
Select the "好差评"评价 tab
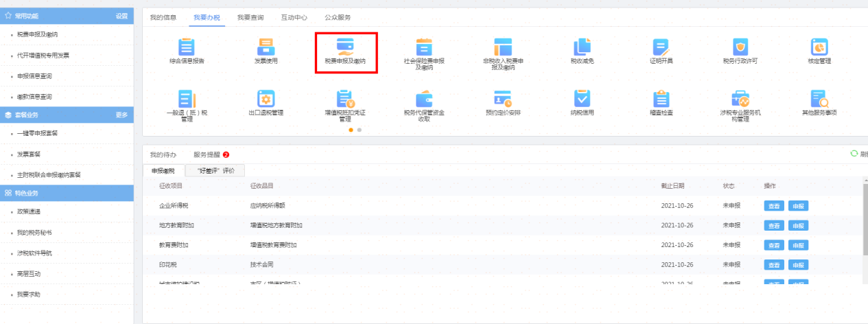click(215, 170)
